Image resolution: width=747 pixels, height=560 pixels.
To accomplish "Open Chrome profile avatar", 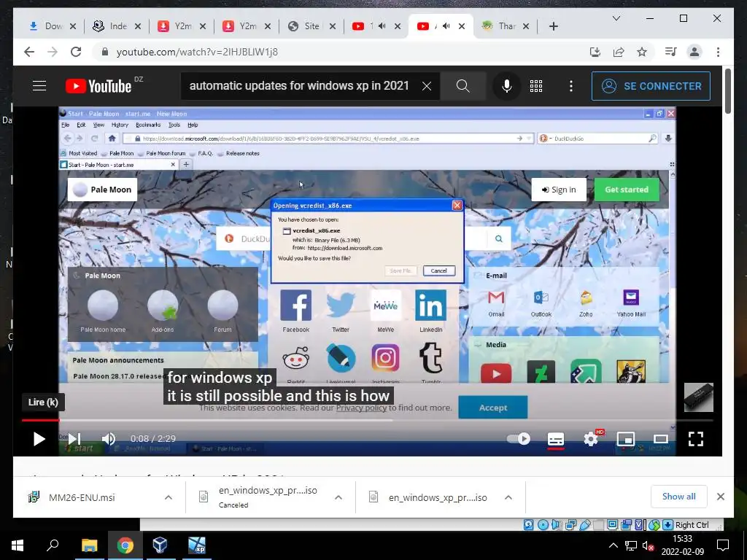I will coord(694,52).
